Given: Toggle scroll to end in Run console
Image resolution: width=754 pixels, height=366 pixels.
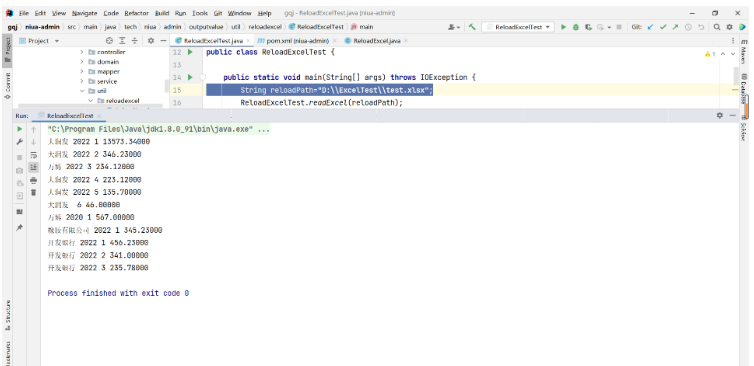Looking at the screenshot, I should point(33,167).
